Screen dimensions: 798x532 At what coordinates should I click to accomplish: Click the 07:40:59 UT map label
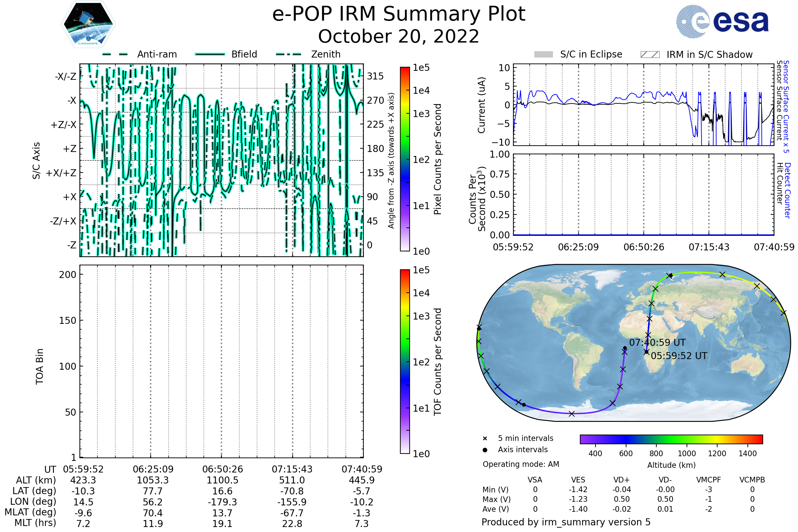pyautogui.click(x=657, y=343)
